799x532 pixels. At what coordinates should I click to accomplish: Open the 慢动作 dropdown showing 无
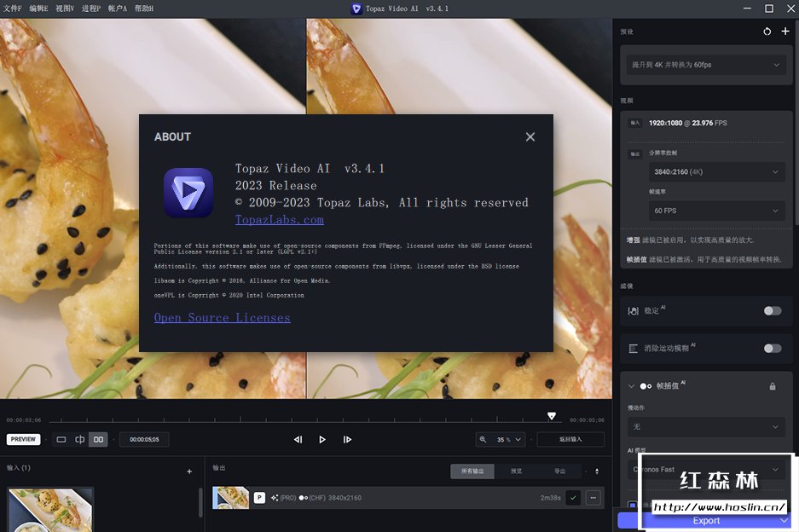[x=706, y=427]
